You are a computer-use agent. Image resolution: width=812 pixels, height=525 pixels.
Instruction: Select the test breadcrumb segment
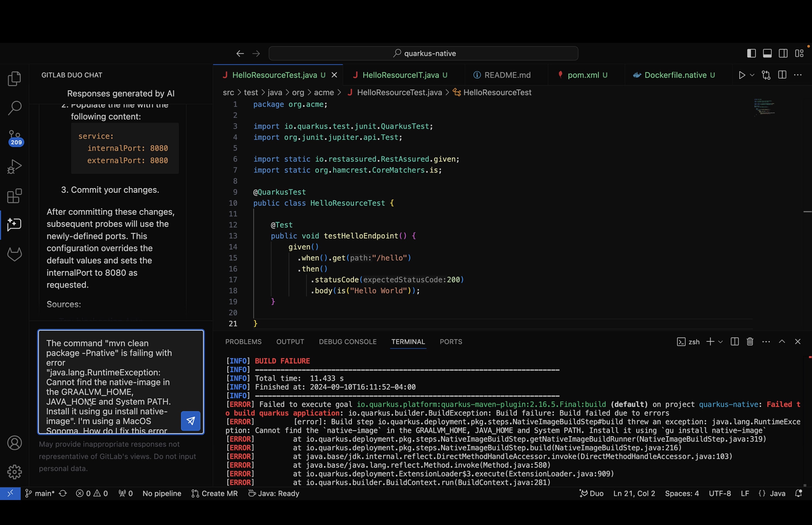251,92
